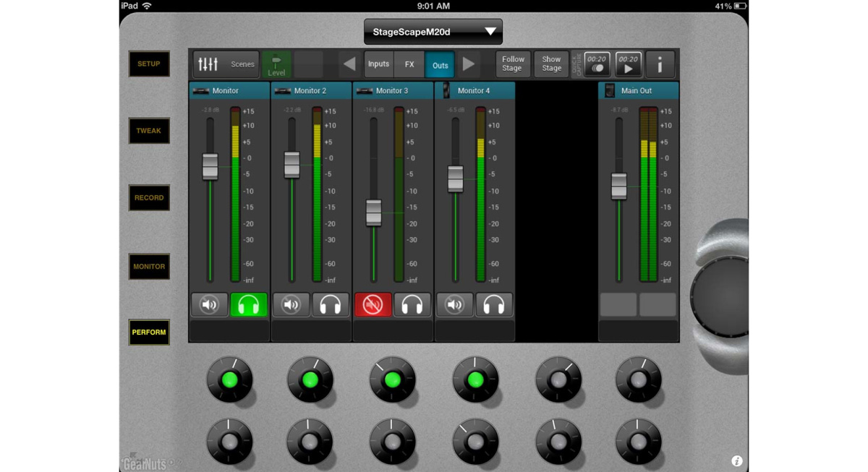Select the Main Out channel header
The image size is (868, 472).
point(639,90)
